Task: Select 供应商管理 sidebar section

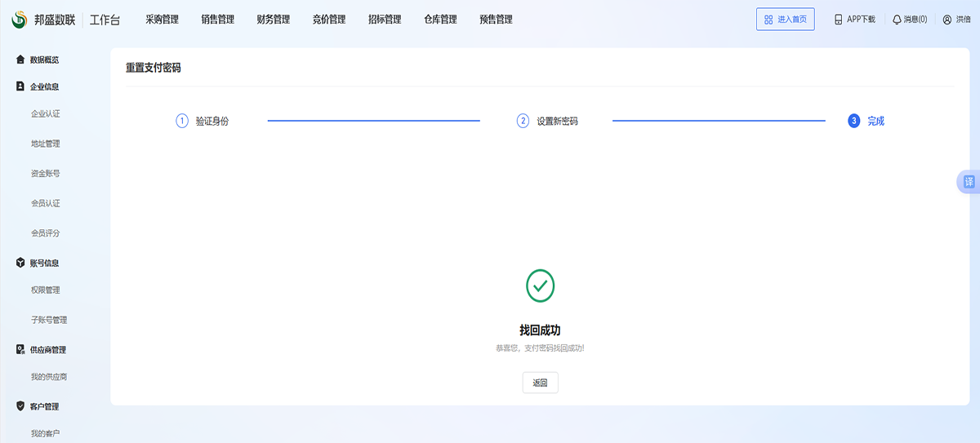Action: [48, 349]
